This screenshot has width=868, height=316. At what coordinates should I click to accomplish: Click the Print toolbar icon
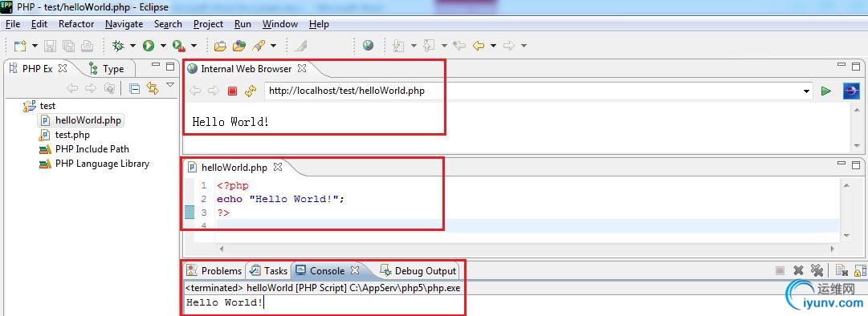pyautogui.click(x=87, y=46)
